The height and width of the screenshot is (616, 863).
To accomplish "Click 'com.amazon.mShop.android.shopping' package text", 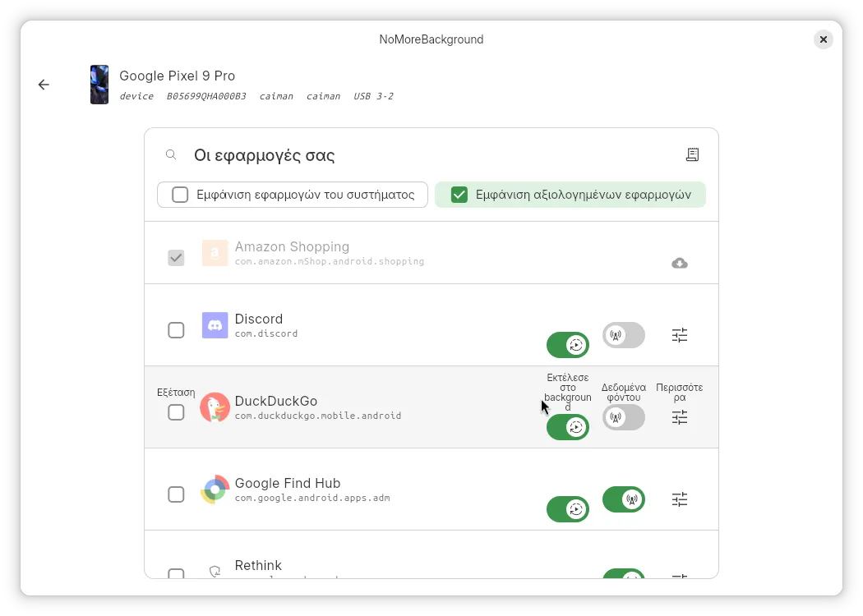I will [330, 261].
